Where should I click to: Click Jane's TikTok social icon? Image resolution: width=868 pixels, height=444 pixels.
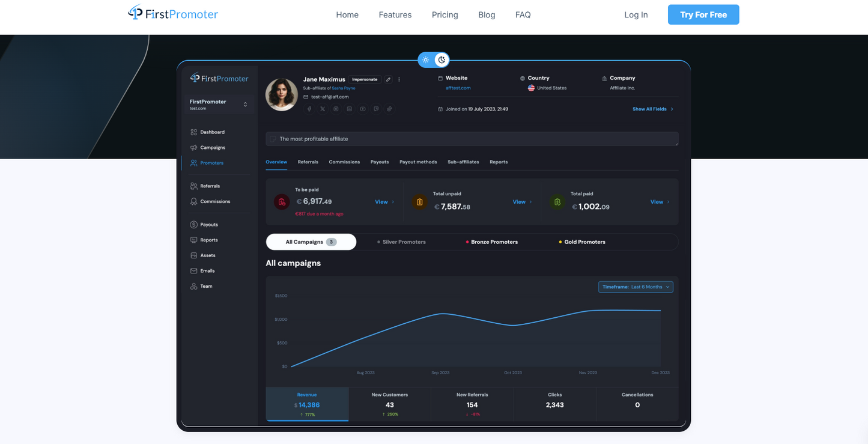[x=389, y=109]
